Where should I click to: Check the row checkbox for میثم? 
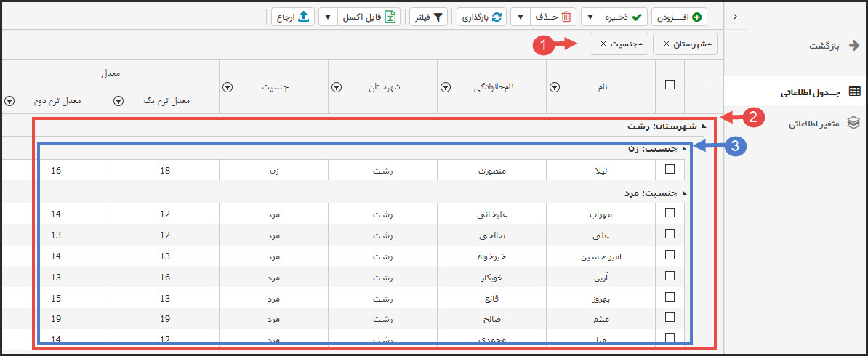[670, 317]
